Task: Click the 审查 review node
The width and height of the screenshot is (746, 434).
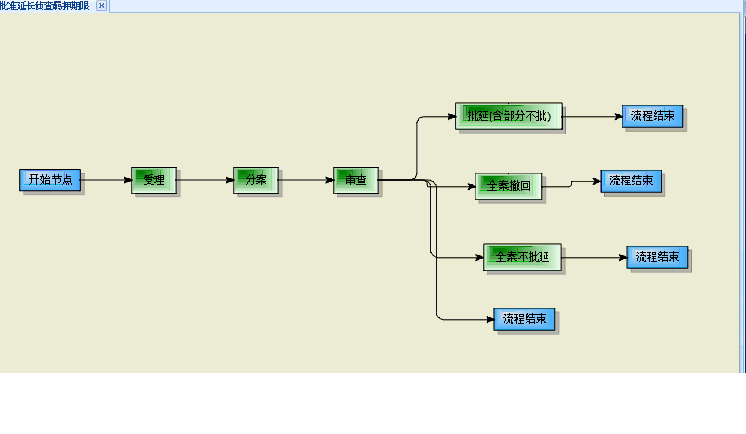Action: coord(355,180)
